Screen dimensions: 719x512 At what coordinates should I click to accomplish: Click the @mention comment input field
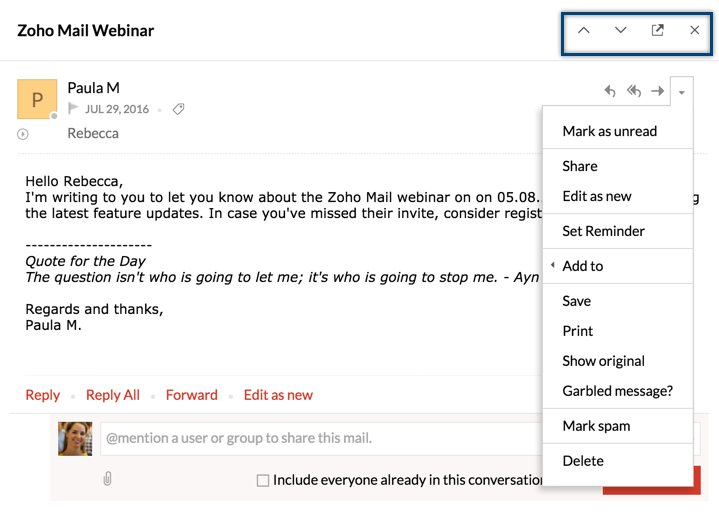pyautogui.click(x=320, y=438)
